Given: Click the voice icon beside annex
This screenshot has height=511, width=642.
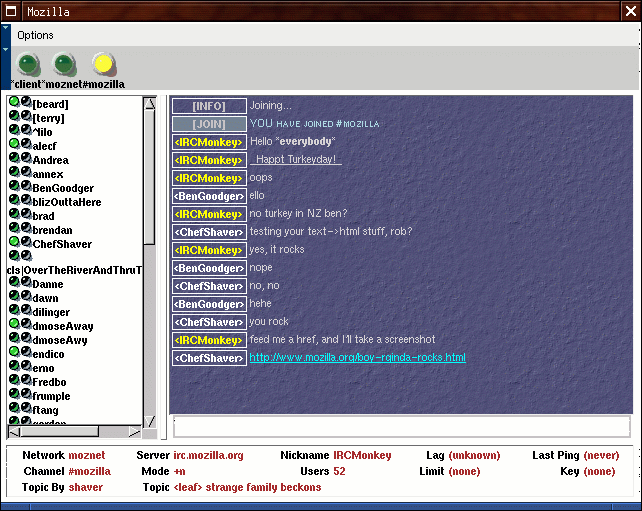Looking at the screenshot, I should click(26, 172).
